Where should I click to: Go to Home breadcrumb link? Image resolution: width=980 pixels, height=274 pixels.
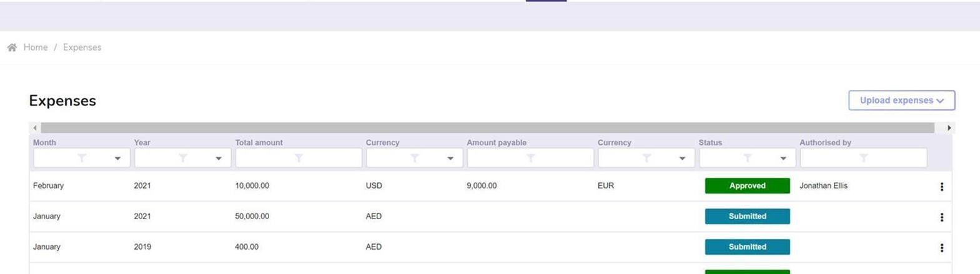point(36,47)
